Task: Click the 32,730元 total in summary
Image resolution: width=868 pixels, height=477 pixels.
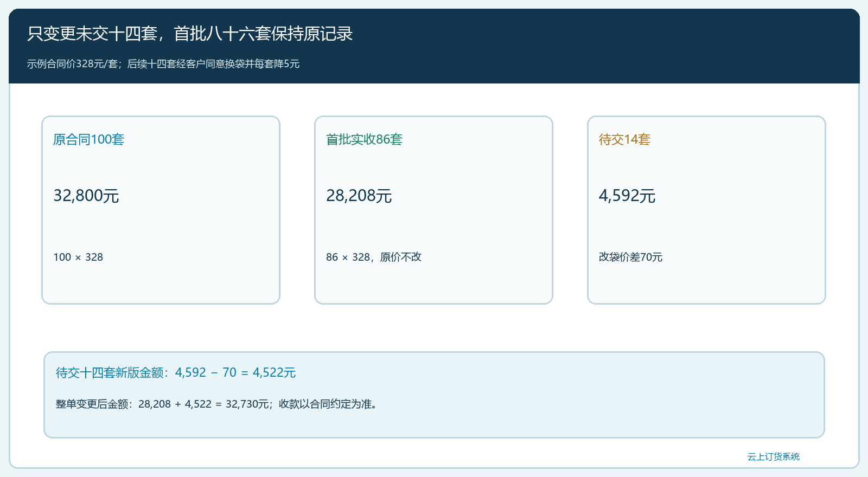Action: [x=247, y=404]
